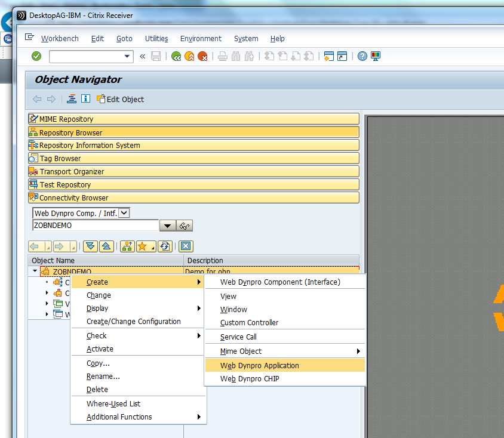Choose Web Dynpro CHIP in Create submenu

tap(285, 378)
